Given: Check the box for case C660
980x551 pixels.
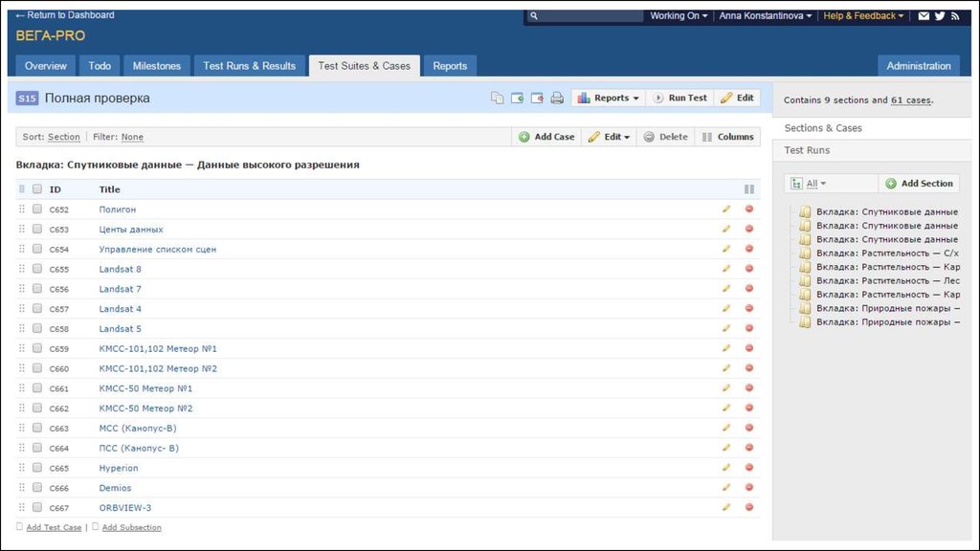Looking at the screenshot, I should coord(37,368).
